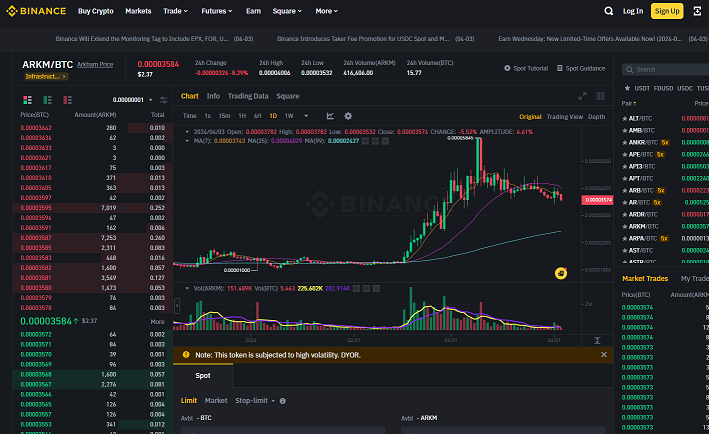709x434 pixels.
Task: Click Log In
Action: (x=633, y=11)
